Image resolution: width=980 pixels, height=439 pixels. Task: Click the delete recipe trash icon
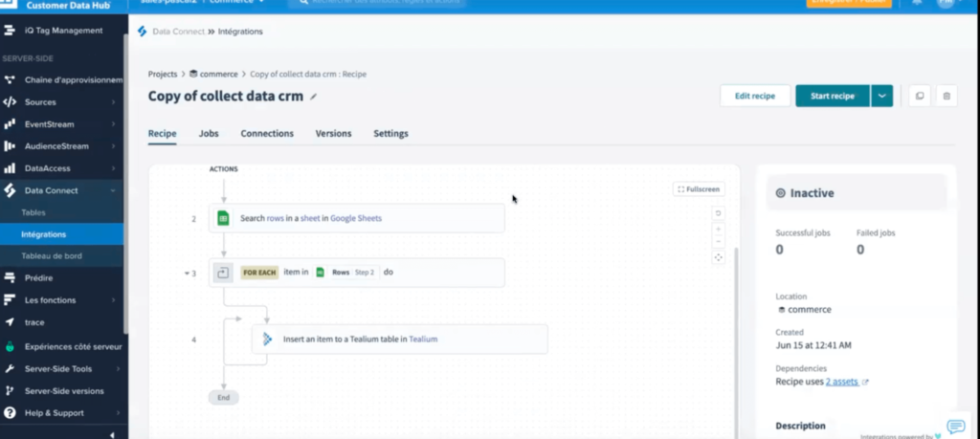pos(947,96)
